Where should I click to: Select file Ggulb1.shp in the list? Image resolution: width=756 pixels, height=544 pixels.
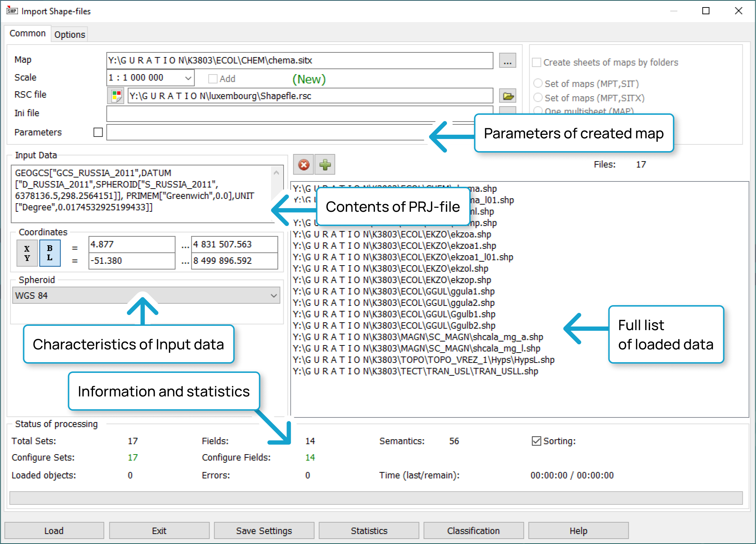click(x=394, y=314)
